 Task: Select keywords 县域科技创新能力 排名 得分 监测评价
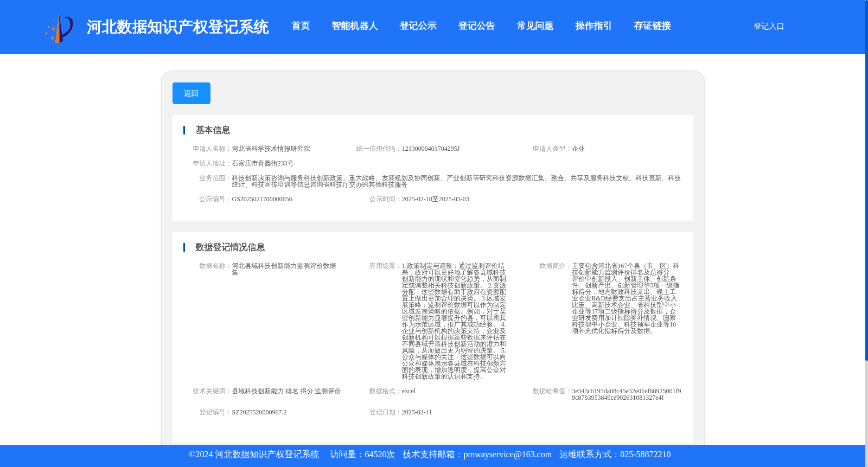[x=286, y=391]
